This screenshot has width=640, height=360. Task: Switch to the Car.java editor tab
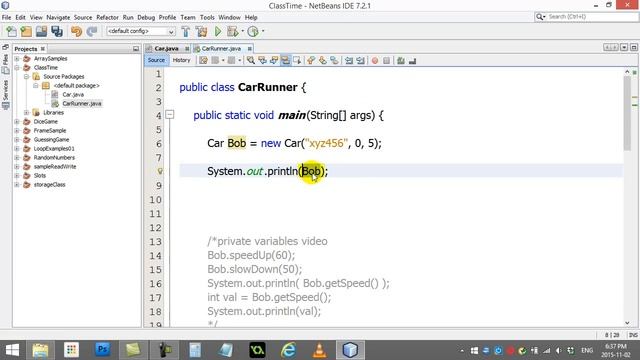tap(166, 49)
